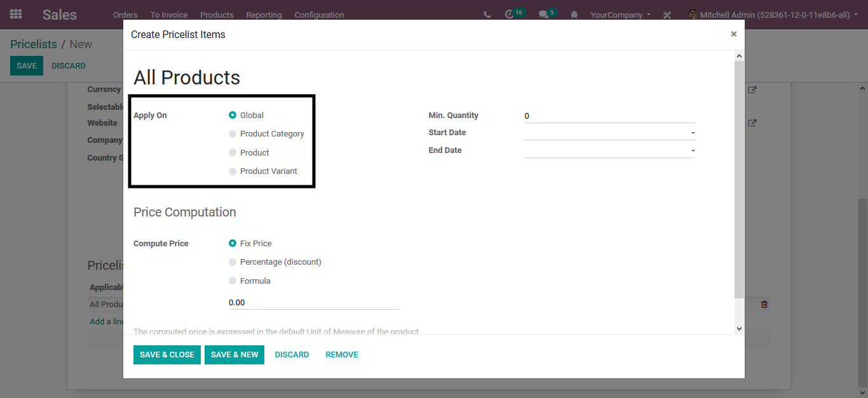Open the Reporting menu
Screen dimensions: 868x398
[x=263, y=15]
